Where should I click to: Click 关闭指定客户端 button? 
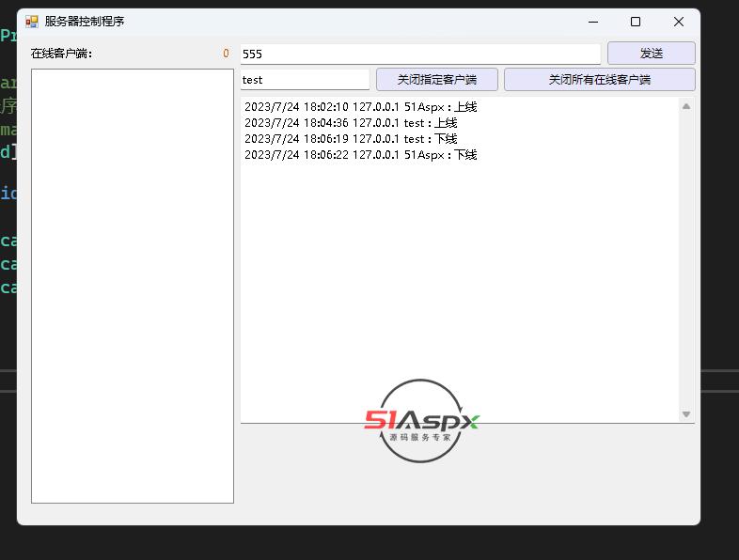pos(437,80)
